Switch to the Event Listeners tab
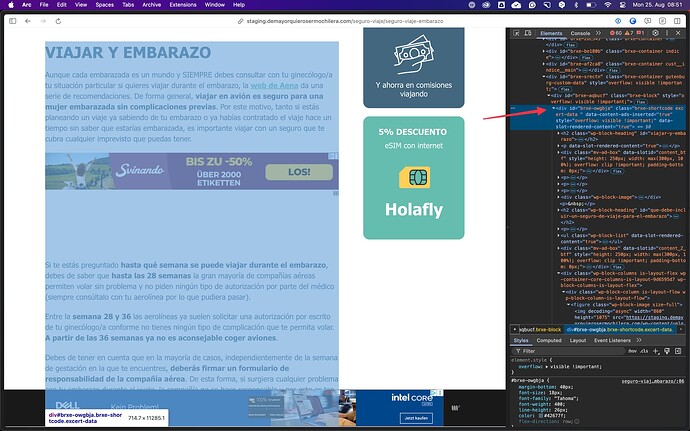This screenshot has height=431, width=690. [x=612, y=340]
